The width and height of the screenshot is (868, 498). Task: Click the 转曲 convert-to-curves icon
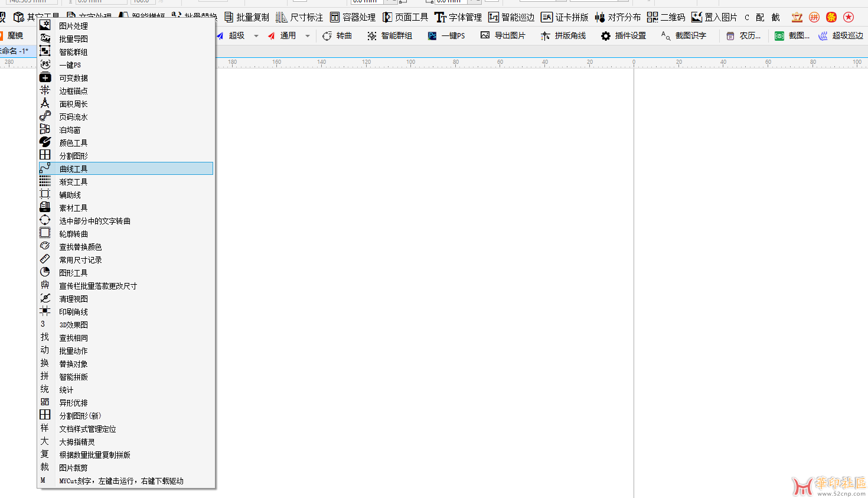click(327, 36)
